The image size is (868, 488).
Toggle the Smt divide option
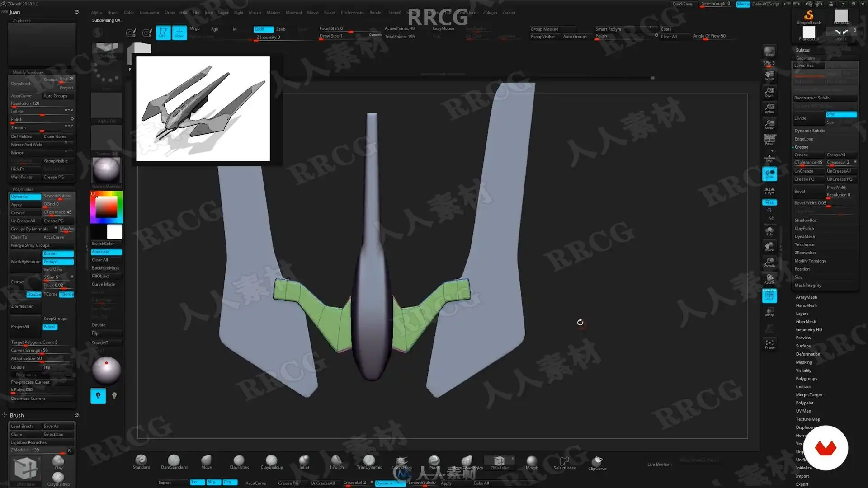tap(841, 114)
